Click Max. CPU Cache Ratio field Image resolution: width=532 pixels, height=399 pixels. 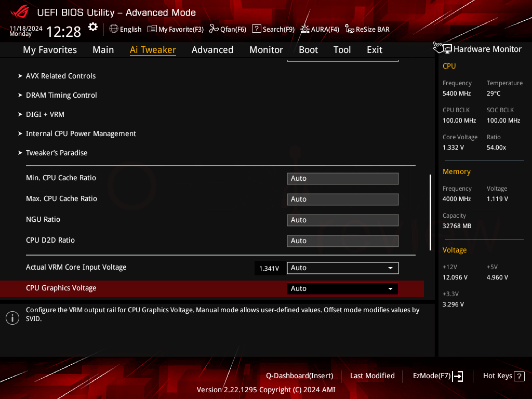343,199
